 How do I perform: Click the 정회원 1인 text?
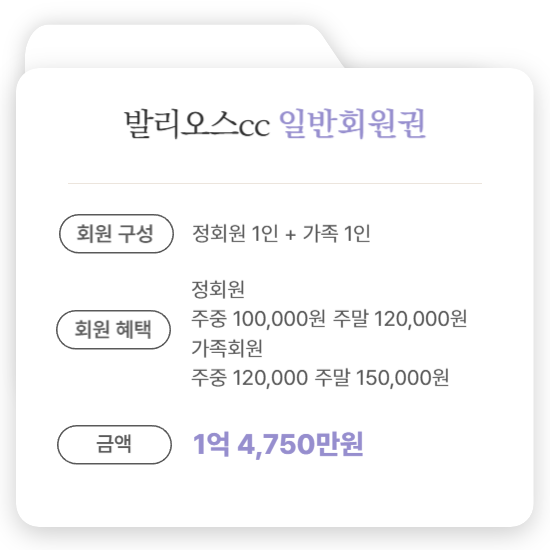point(235,233)
